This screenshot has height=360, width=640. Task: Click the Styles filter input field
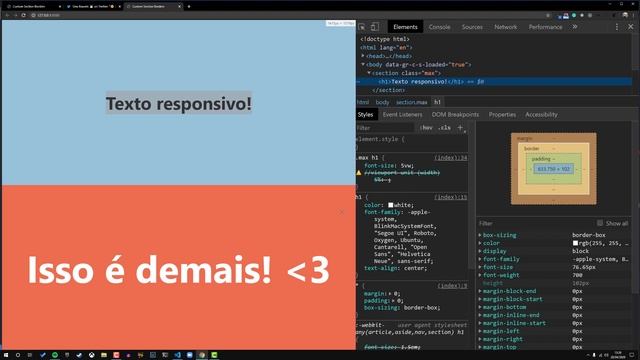[x=385, y=128]
